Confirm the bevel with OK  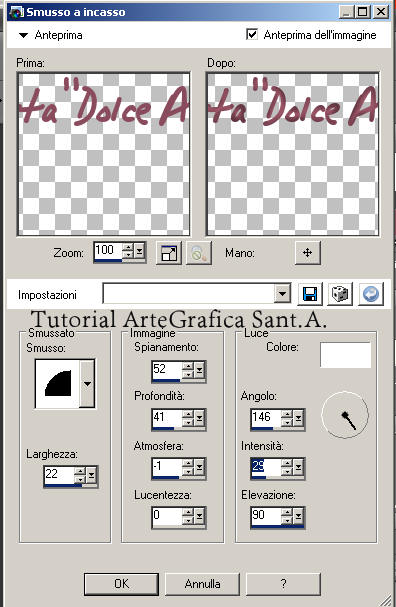click(x=121, y=583)
